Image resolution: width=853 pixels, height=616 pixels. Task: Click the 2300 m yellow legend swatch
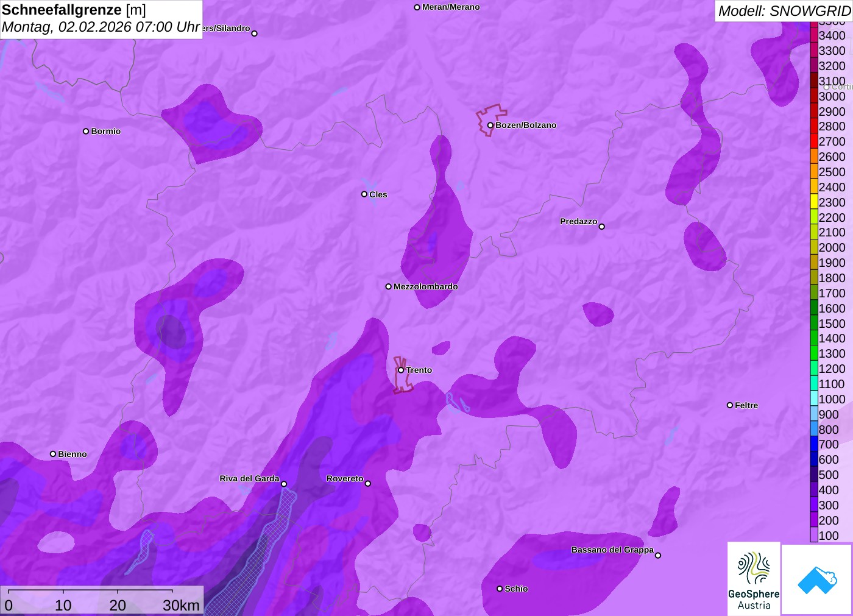tap(814, 202)
